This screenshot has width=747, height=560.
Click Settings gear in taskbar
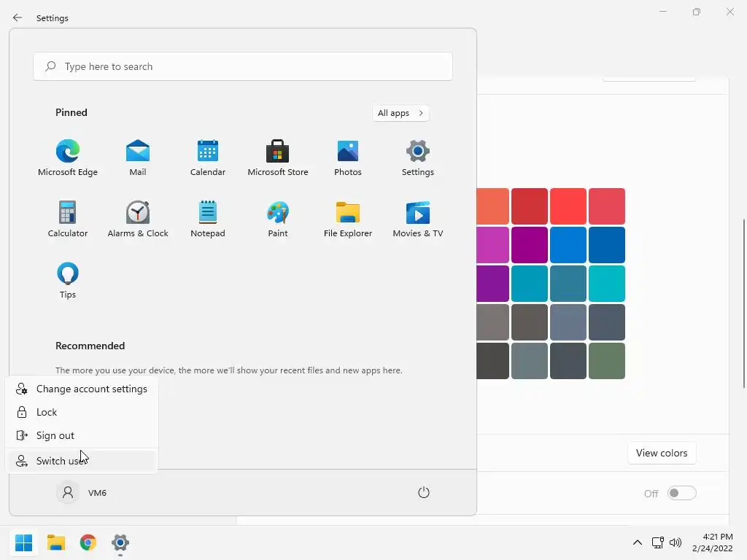[120, 542]
